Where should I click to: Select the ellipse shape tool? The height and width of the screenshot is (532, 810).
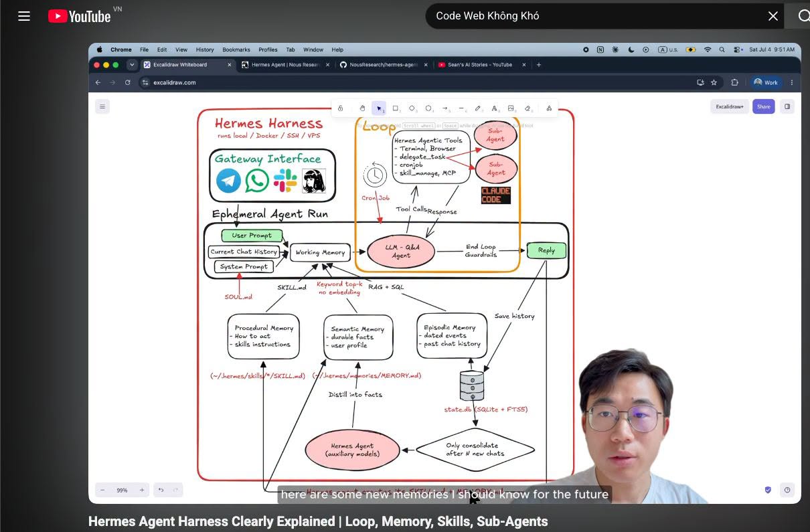click(429, 108)
